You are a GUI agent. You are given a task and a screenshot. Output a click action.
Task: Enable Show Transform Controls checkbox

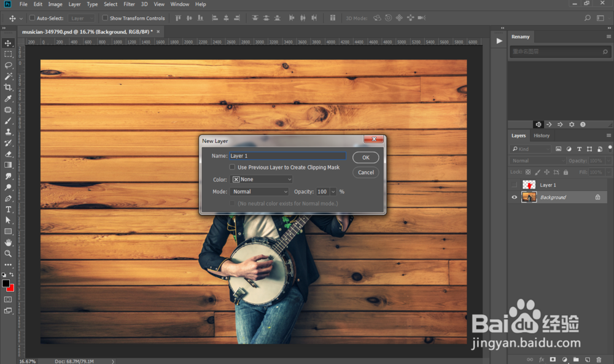coord(105,18)
